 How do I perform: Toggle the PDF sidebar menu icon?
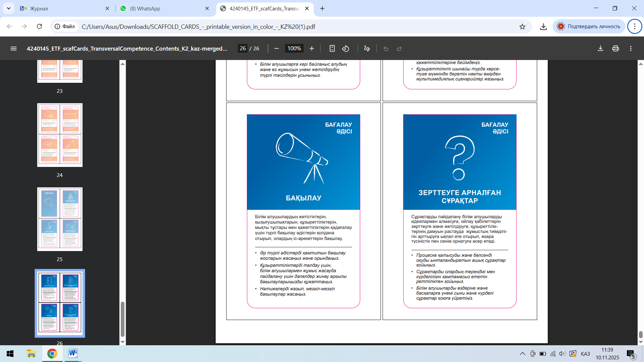[x=13, y=49]
